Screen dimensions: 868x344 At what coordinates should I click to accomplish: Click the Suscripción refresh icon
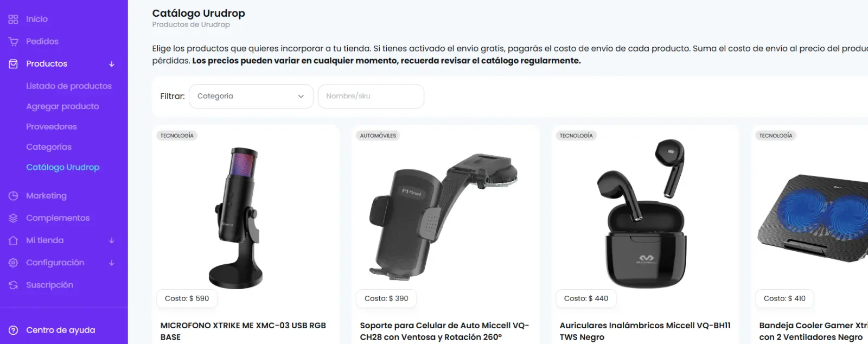[13, 285]
